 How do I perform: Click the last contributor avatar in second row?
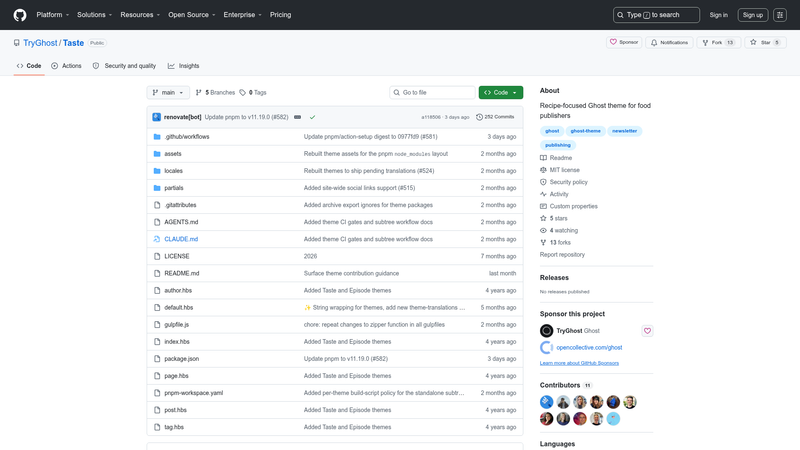613,419
